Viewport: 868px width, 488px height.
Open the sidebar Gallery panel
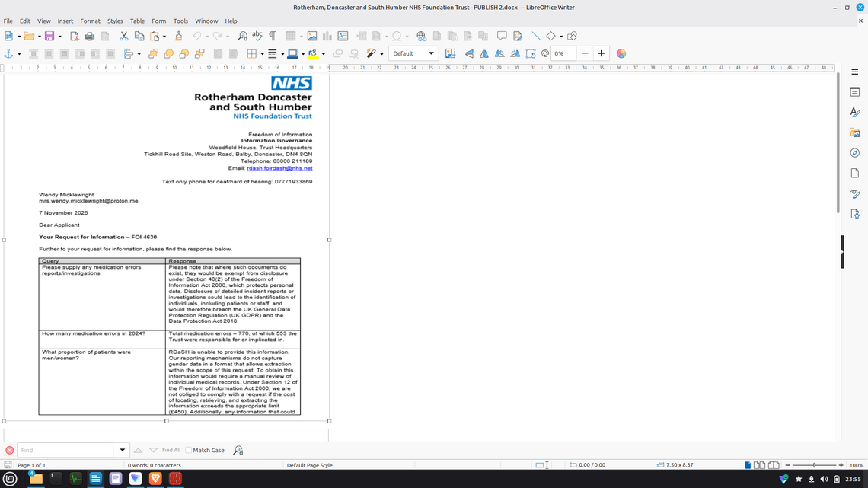(x=855, y=132)
